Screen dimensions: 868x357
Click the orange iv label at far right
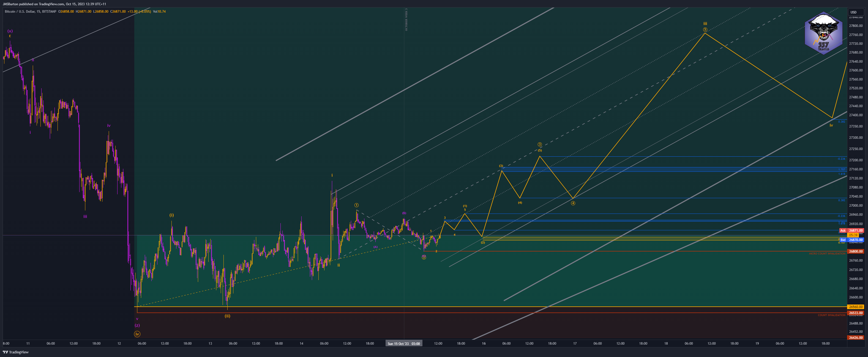click(x=831, y=125)
